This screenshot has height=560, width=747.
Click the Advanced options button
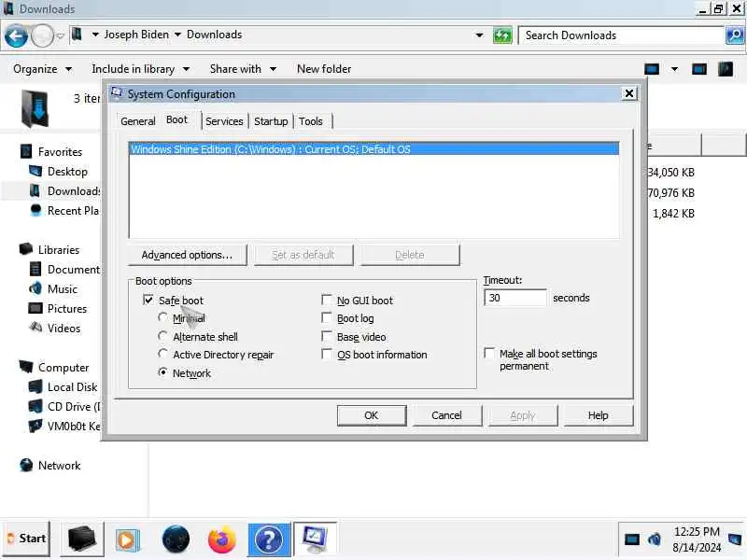point(188,255)
